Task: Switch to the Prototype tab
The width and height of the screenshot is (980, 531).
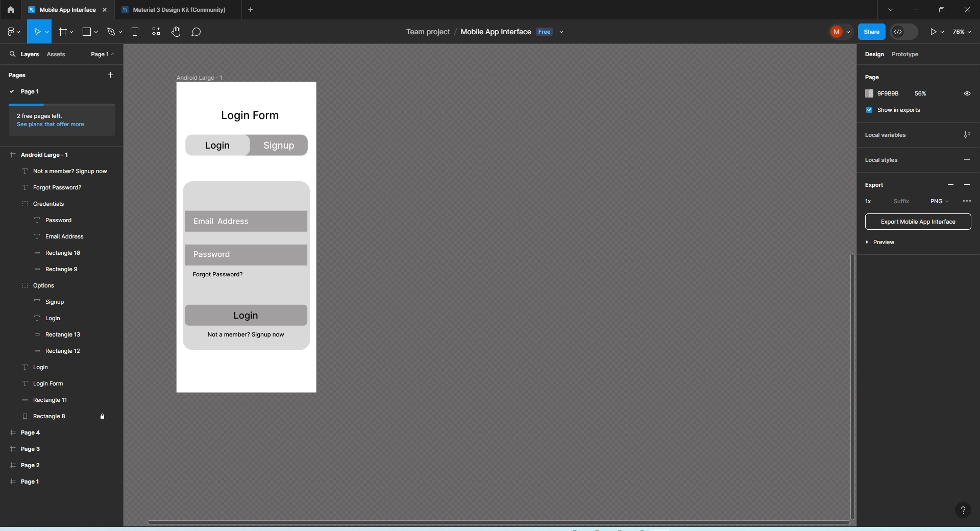Action: tap(904, 54)
